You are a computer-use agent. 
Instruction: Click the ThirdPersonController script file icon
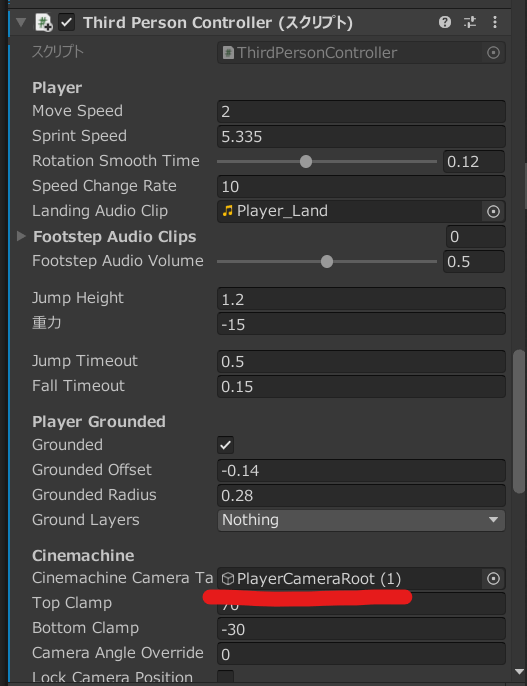pyautogui.click(x=228, y=53)
